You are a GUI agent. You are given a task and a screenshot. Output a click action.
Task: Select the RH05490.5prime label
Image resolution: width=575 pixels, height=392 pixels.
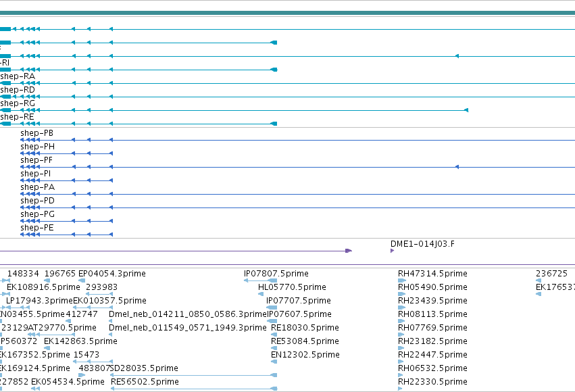[x=432, y=287]
